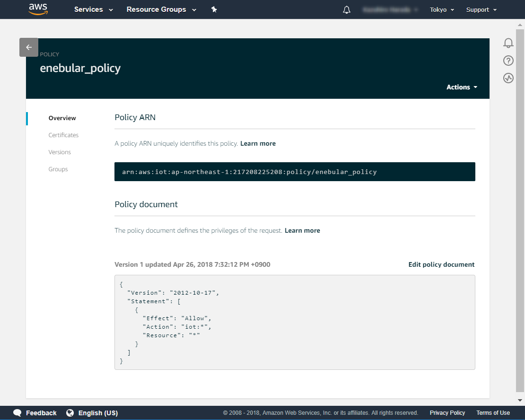
Task: Open the right sidebar bell alerts icon
Action: tap(508, 43)
